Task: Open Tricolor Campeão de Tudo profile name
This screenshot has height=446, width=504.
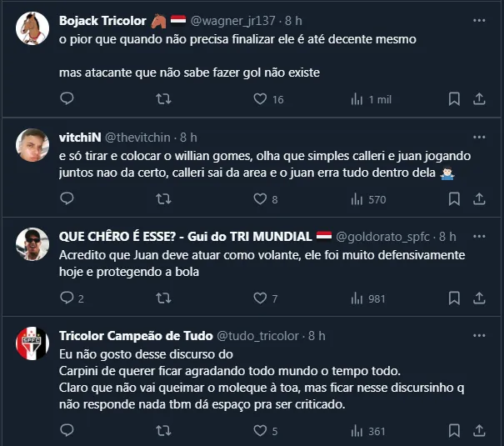Action: click(136, 336)
